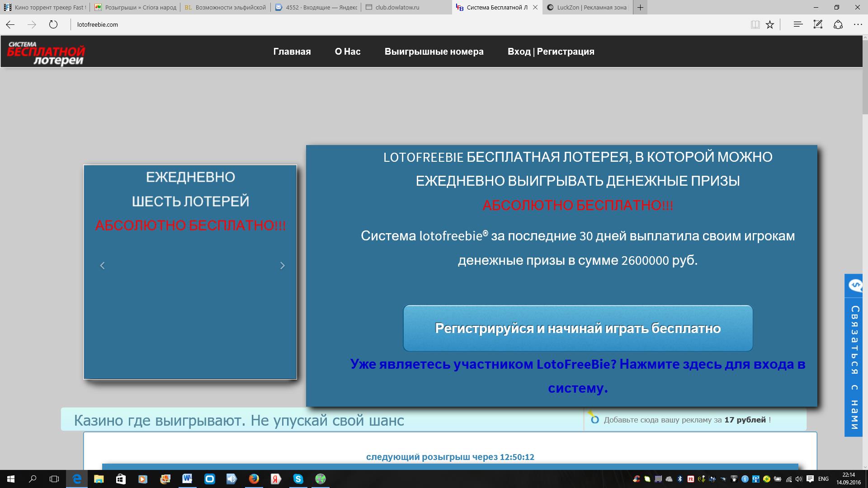Open taskbar search magnifier
This screenshot has width=868, height=488.
click(33, 479)
